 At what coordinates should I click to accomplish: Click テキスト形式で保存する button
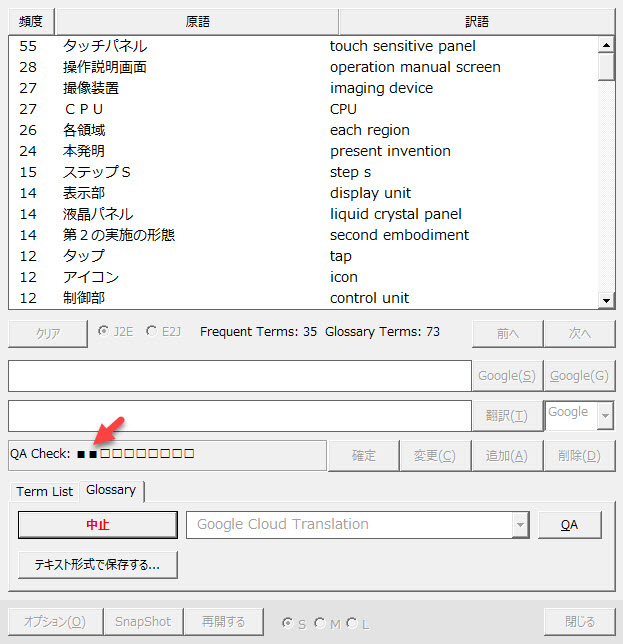coord(97,564)
